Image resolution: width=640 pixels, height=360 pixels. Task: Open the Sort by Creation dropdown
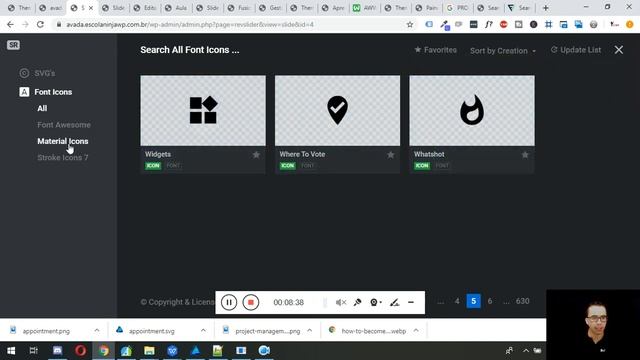503,51
